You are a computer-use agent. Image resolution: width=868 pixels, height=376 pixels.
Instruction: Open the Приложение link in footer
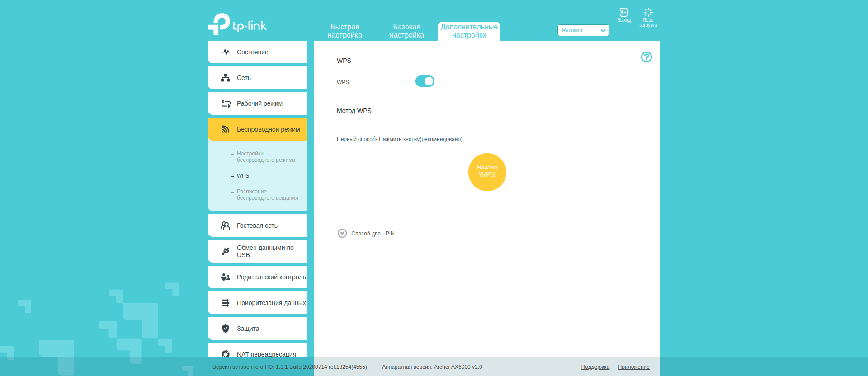click(x=633, y=367)
